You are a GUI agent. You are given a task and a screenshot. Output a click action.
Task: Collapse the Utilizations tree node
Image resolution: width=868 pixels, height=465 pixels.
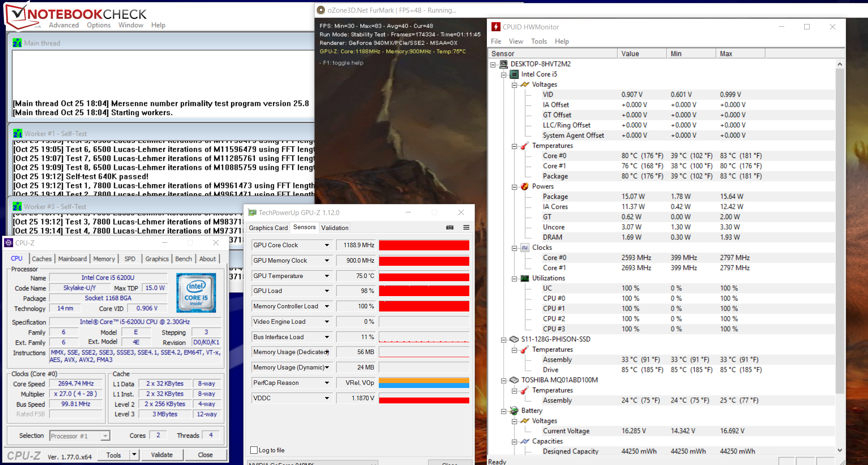click(514, 278)
